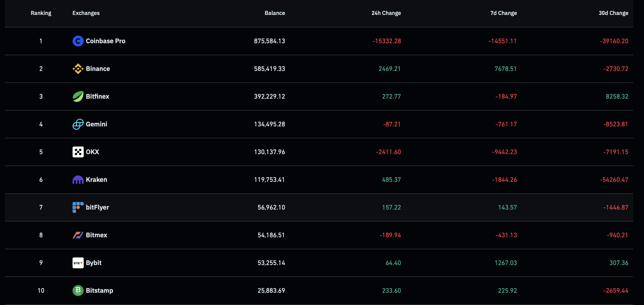This screenshot has height=305, width=644.
Task: Click the Kraken logo icon
Action: tap(78, 180)
